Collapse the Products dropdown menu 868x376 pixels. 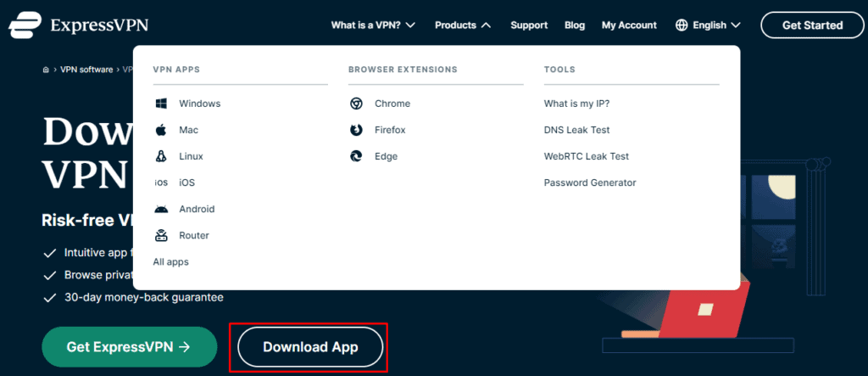point(463,25)
